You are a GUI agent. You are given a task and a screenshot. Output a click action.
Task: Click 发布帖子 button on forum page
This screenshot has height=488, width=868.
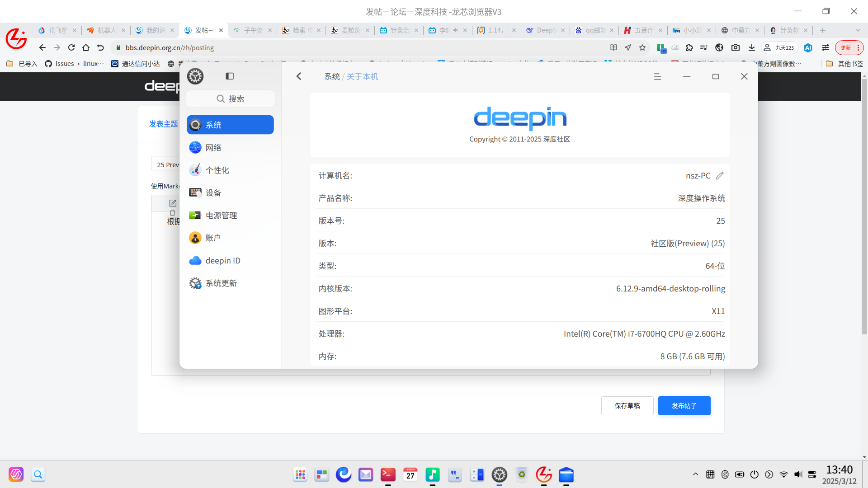[x=684, y=406]
